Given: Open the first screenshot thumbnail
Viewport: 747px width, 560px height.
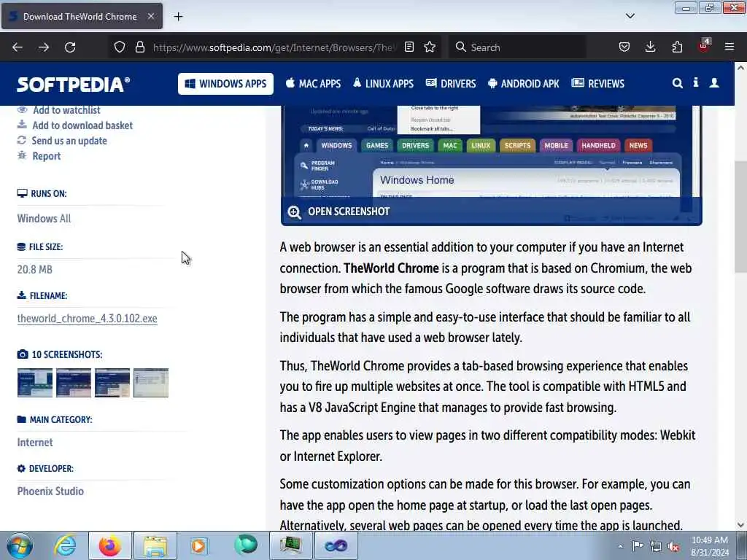Looking at the screenshot, I should click(x=35, y=383).
